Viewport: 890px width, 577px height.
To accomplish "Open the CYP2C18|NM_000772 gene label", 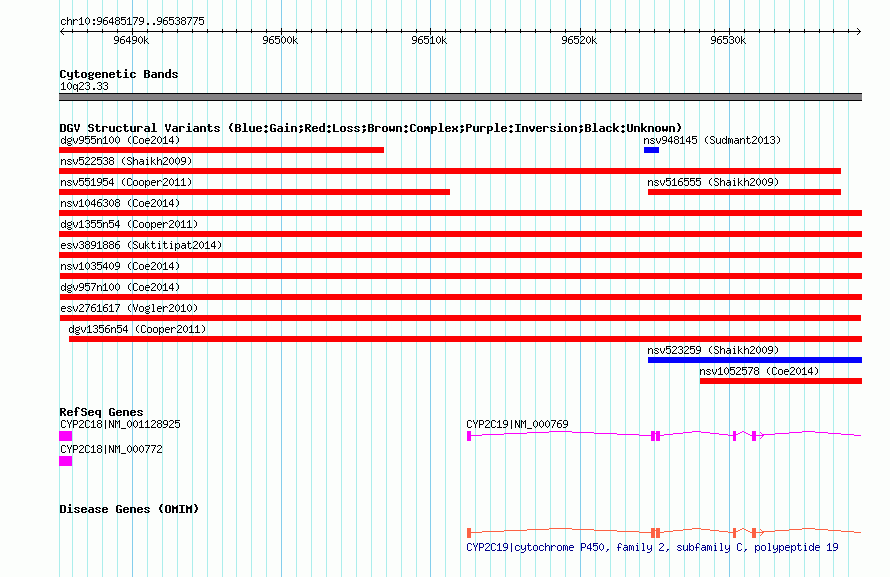I will point(111,449).
